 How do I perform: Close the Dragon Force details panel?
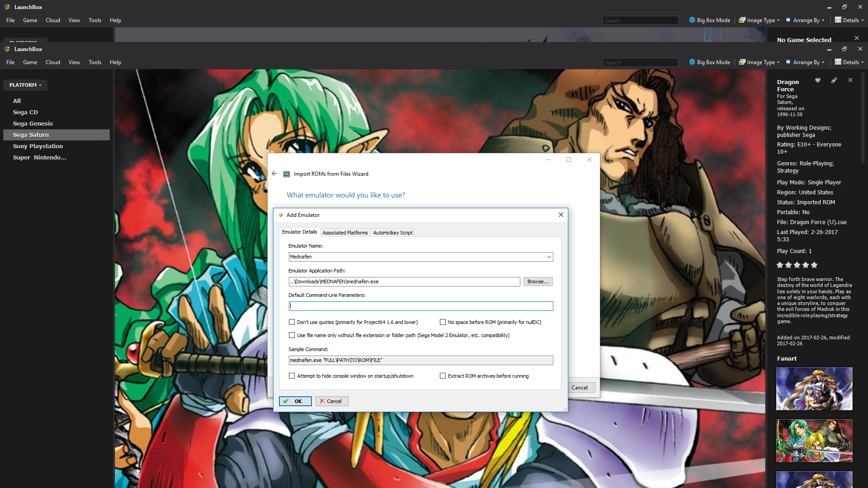pos(850,80)
